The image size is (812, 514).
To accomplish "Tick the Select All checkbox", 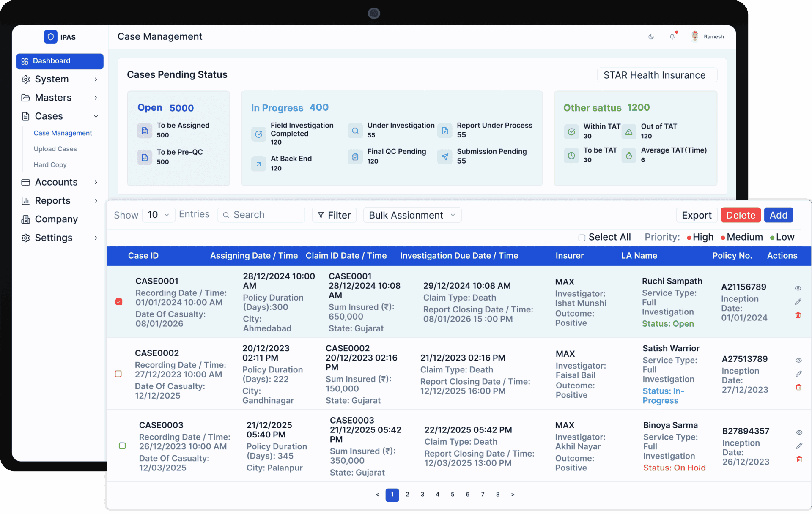I will pyautogui.click(x=582, y=238).
